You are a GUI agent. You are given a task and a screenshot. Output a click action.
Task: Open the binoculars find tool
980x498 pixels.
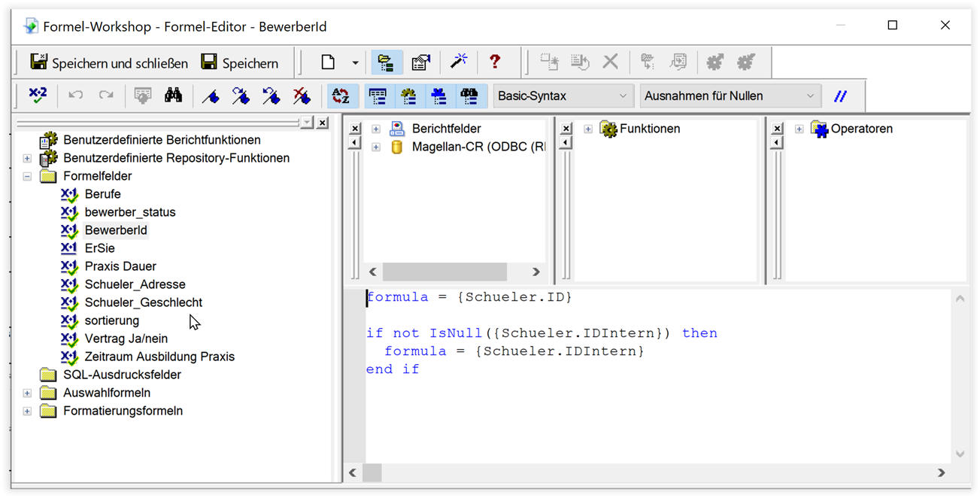[174, 96]
